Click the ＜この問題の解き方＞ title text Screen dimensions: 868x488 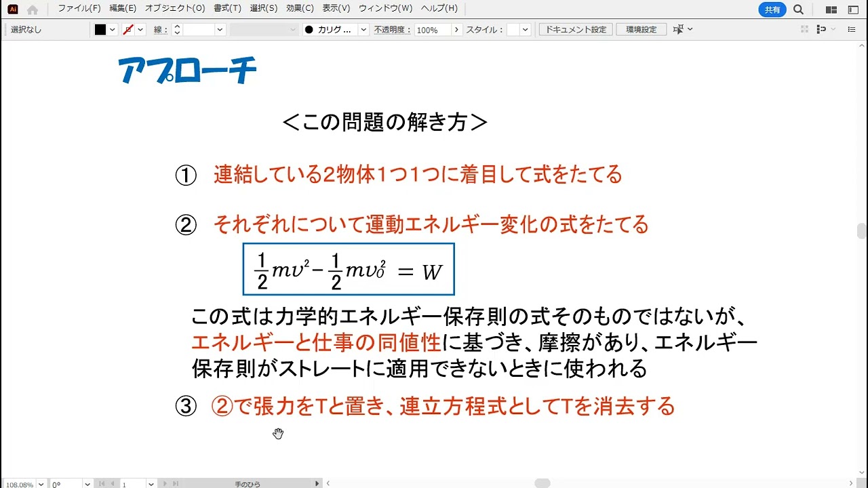point(384,122)
